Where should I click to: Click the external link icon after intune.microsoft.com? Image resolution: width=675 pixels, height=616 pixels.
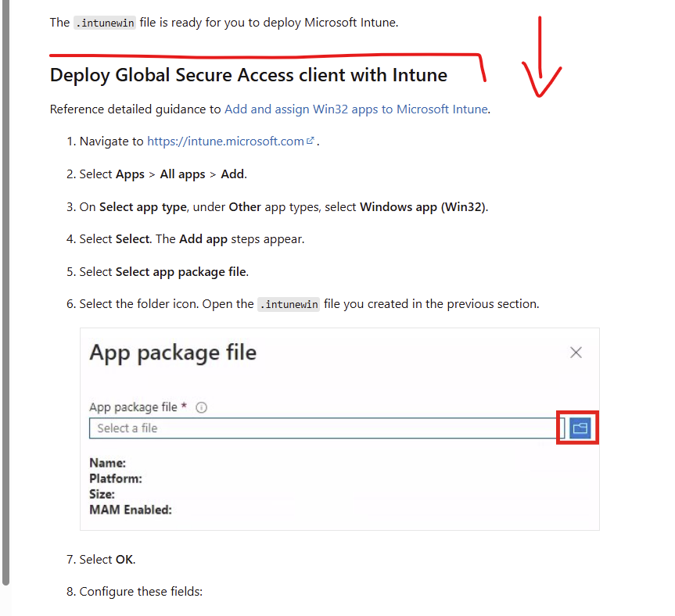[x=311, y=141]
